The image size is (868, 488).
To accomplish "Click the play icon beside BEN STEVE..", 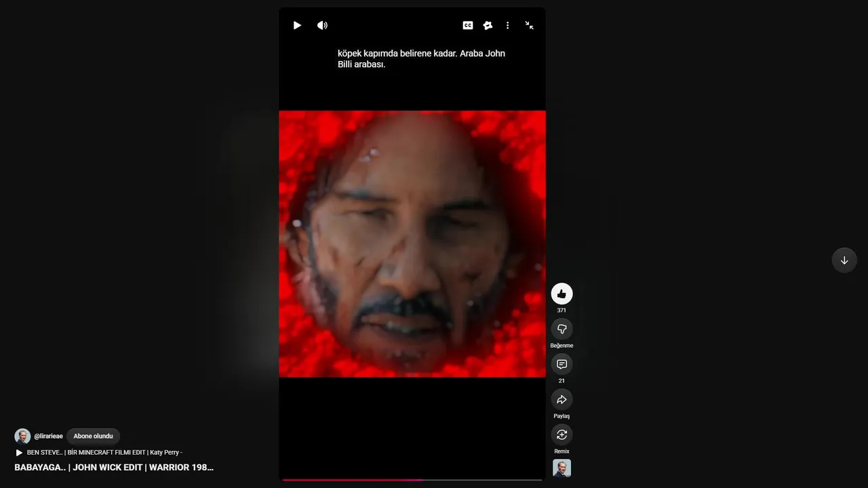I will coord(19,453).
